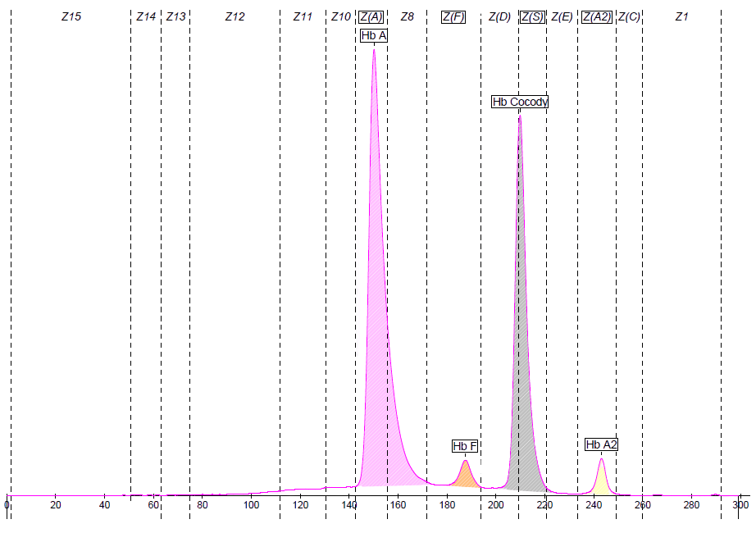Click the 100 tick on the x-axis
This screenshot has height=533, width=756.
click(x=251, y=505)
